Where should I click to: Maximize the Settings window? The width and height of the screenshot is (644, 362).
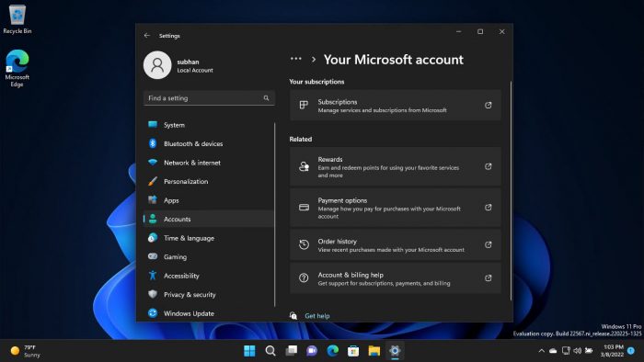(x=480, y=31)
